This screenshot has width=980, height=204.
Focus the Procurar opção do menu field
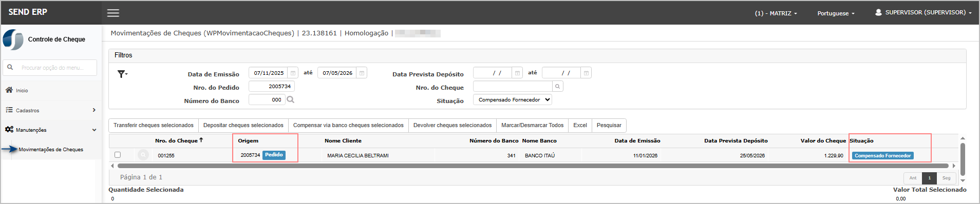pos(50,68)
